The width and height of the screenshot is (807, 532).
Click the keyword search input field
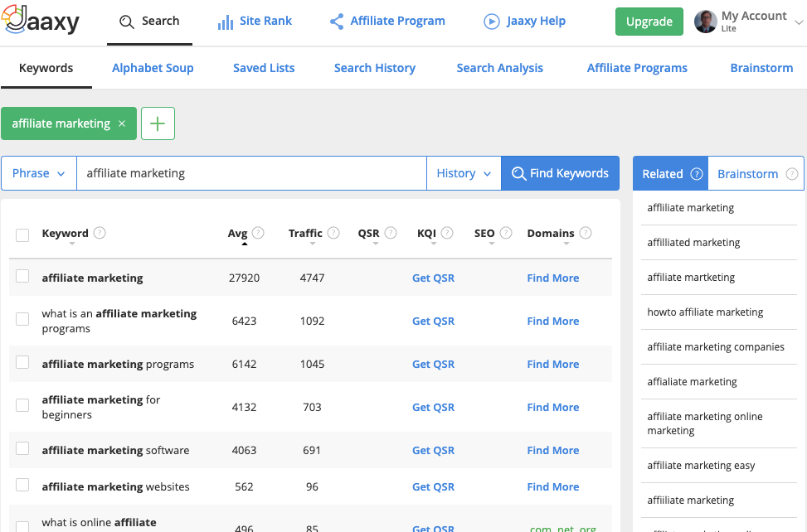tap(251, 173)
